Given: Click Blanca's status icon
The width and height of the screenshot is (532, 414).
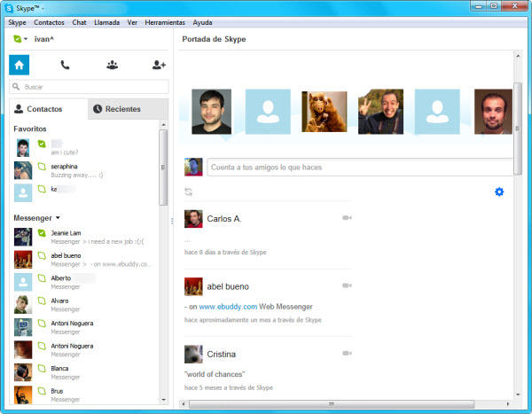Looking at the screenshot, I should (x=42, y=368).
